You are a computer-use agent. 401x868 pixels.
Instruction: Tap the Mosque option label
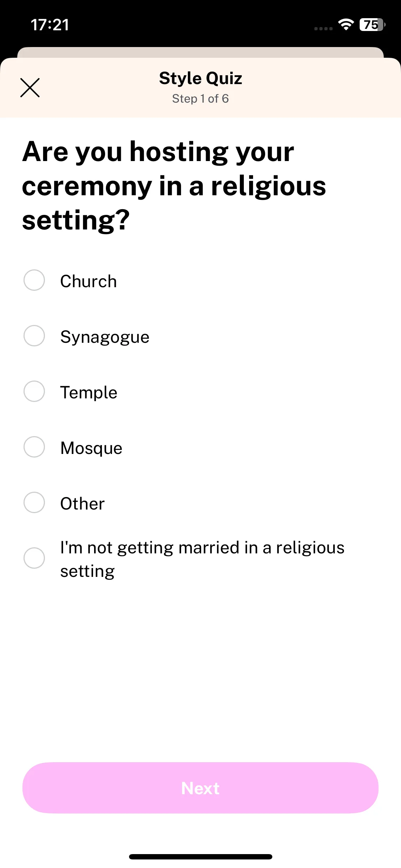(91, 448)
